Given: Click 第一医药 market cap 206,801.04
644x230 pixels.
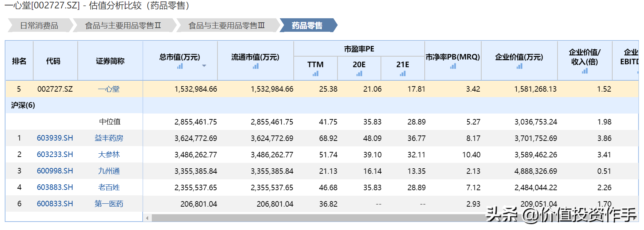Looking at the screenshot, I should [198, 204].
